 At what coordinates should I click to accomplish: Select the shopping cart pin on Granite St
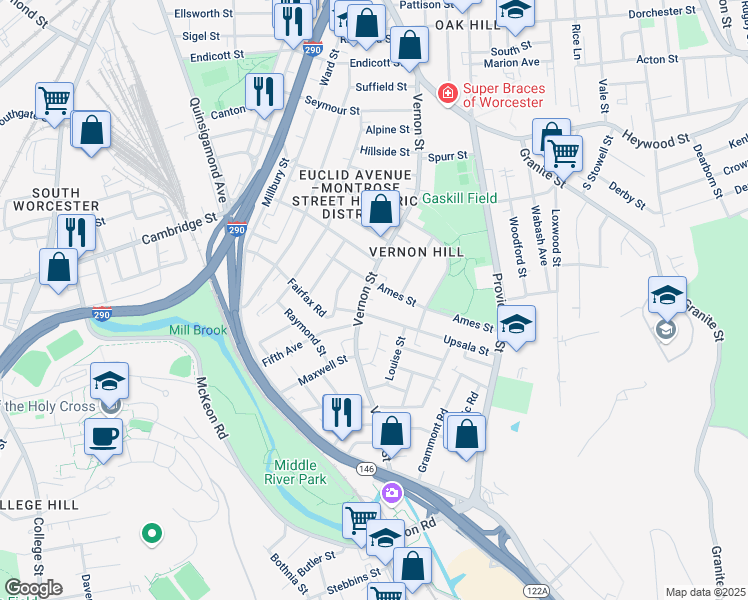tap(563, 157)
